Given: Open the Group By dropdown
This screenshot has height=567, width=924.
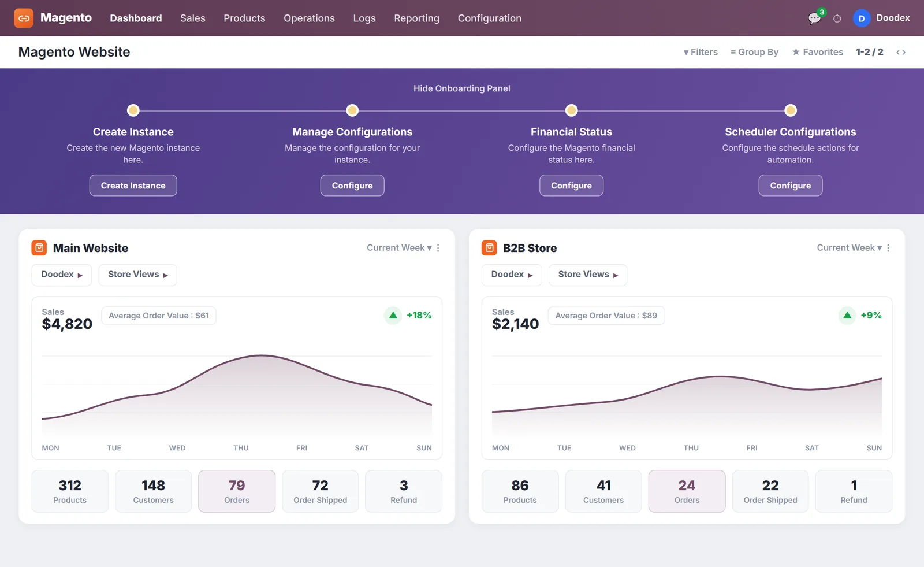Looking at the screenshot, I should point(754,52).
